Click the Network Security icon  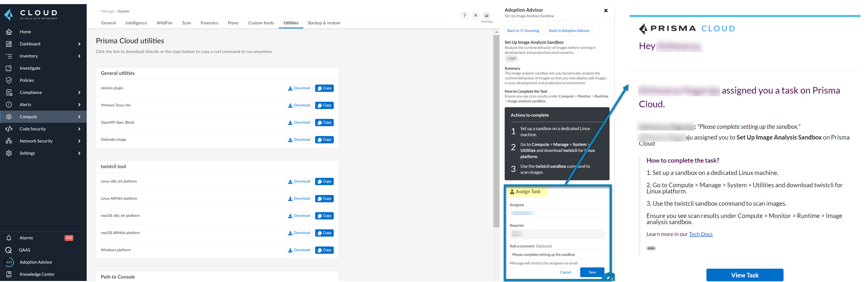9,141
